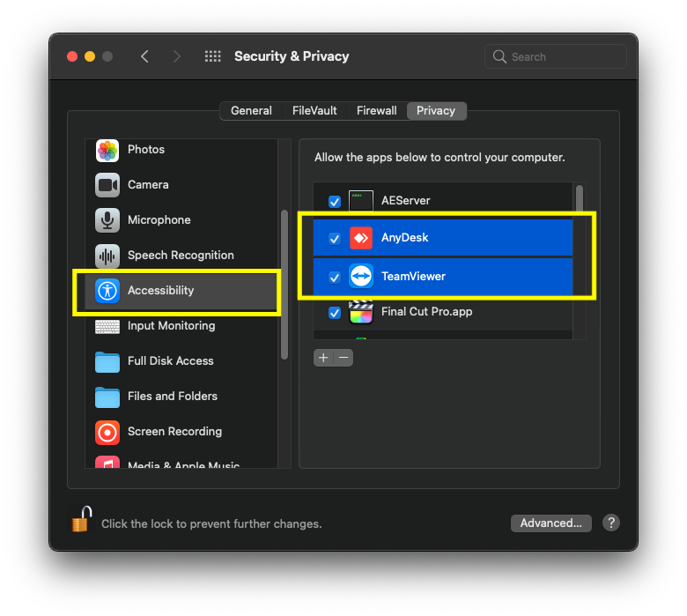Click the show all preferences grid icon
The width and height of the screenshot is (687, 616).
(213, 56)
